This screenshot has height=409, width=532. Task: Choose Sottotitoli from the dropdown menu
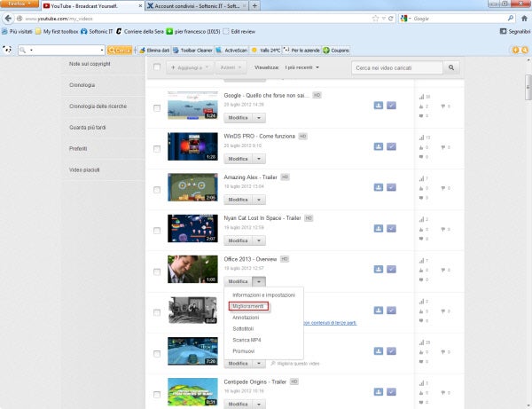[x=263, y=328]
